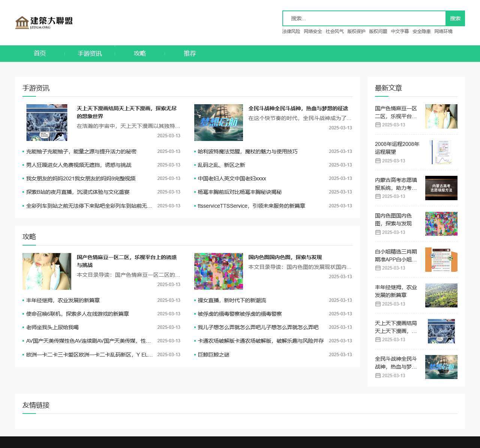480x448 pixels.
Task: Open the 哈利波特魔法觉醒 article link
Action: [x=247, y=151]
